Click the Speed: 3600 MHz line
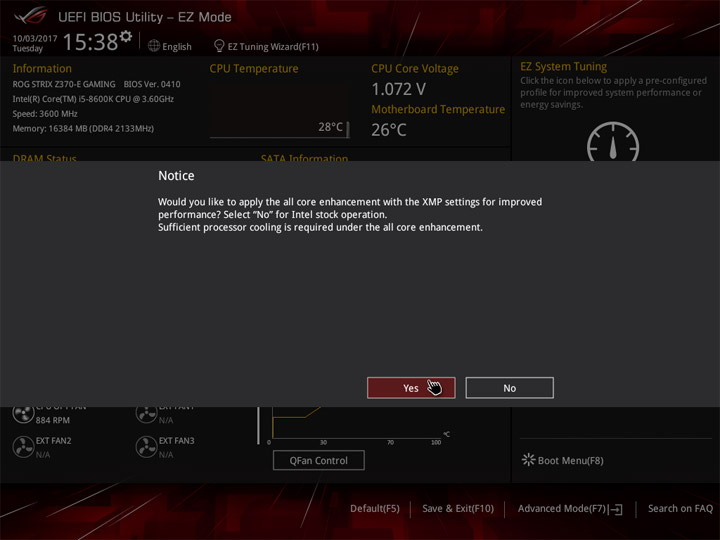Screen dimensions: 720x540 45,113
